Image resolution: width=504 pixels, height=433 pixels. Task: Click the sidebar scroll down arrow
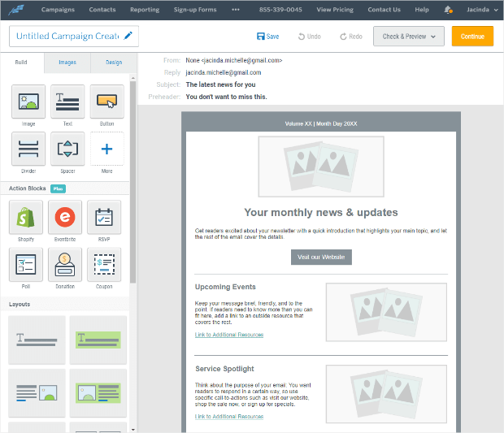pyautogui.click(x=133, y=430)
